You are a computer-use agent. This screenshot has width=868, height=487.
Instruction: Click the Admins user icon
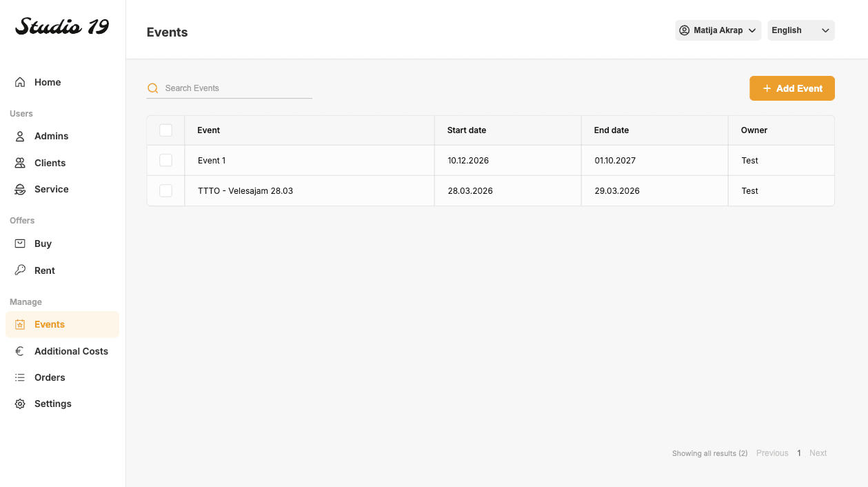coord(20,136)
